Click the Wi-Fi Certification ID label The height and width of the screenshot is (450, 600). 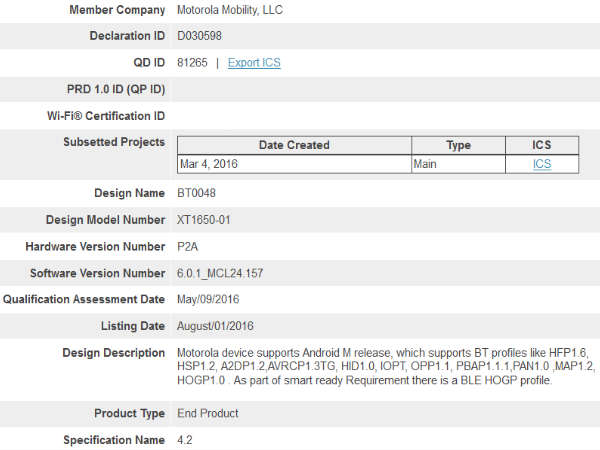click(106, 116)
